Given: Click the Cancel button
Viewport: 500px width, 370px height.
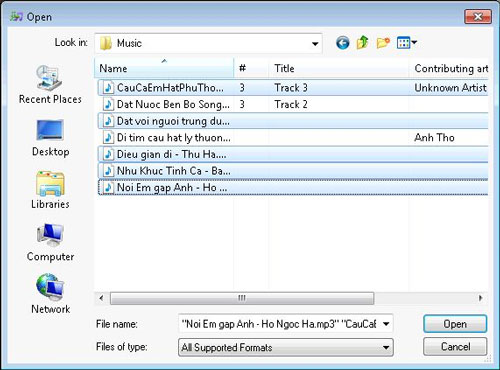Looking at the screenshot, I should coord(455,347).
